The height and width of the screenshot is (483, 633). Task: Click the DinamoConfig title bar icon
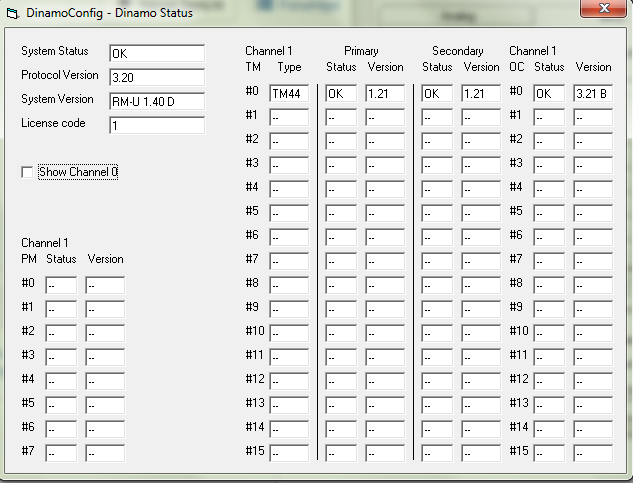pos(11,13)
